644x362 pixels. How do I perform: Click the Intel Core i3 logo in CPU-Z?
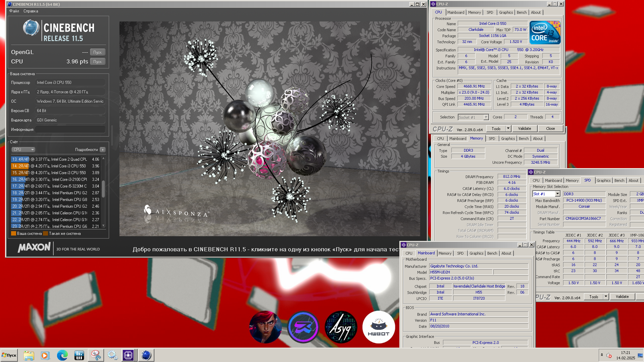point(545,33)
